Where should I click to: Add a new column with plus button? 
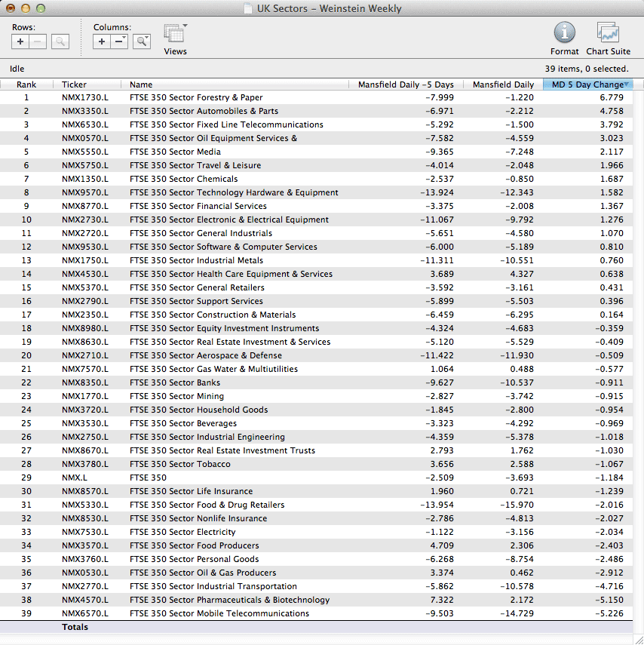pyautogui.click(x=103, y=41)
